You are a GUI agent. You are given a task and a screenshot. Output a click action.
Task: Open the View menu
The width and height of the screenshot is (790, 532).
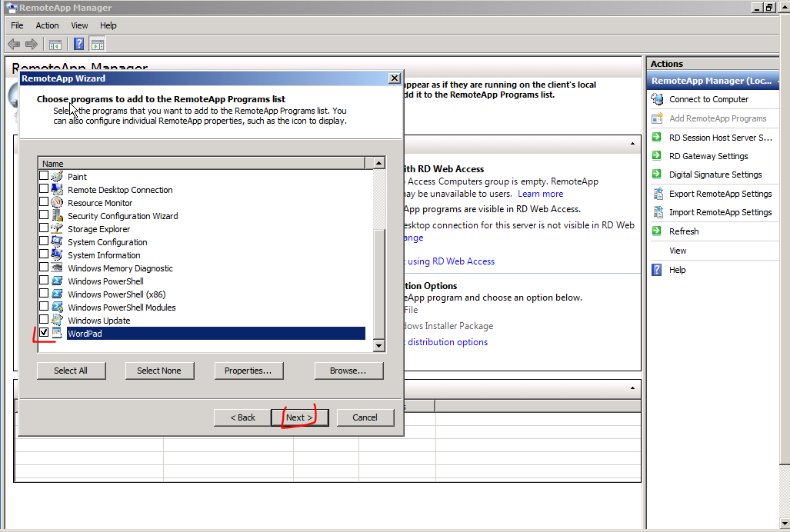[x=79, y=25]
